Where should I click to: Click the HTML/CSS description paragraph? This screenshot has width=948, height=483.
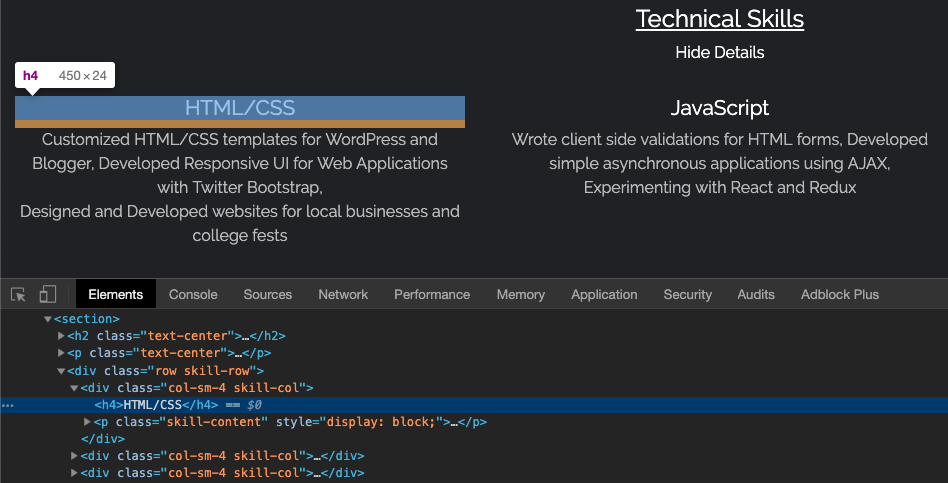click(239, 187)
